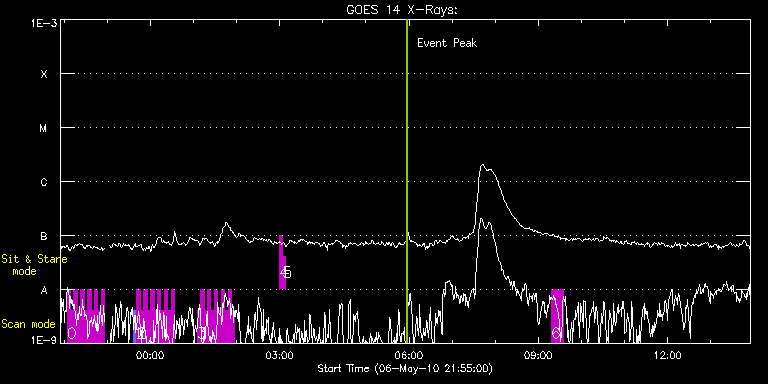Screen dimensions: 768x384
Task: Select the magenta scan block near 09:30
Action: pyautogui.click(x=557, y=316)
